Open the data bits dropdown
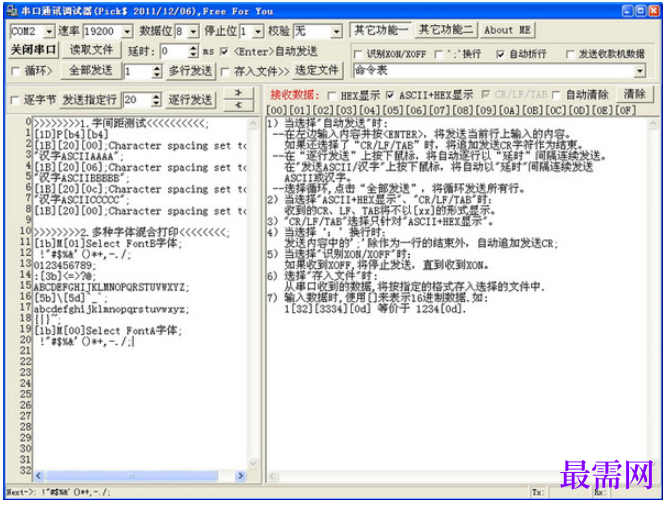This screenshot has height=506, width=672. pyautogui.click(x=193, y=31)
